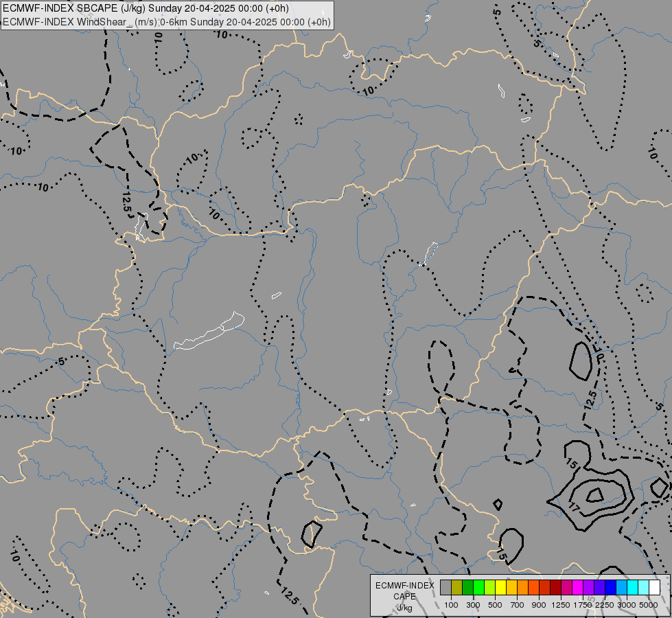Viewport: 672px width, 618px height.
Task: Click the legend value label 2250
Action: coord(605,605)
